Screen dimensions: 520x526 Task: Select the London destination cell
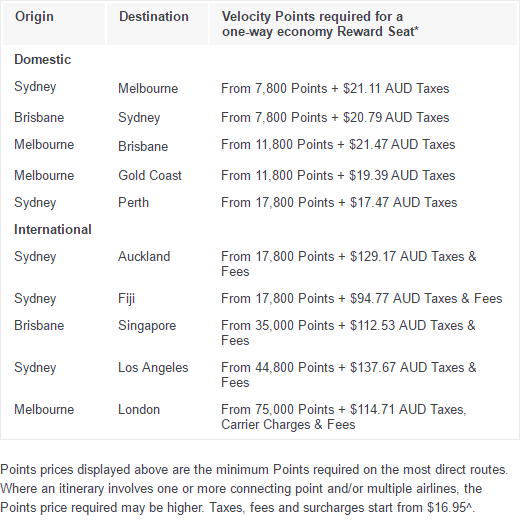[x=139, y=410]
